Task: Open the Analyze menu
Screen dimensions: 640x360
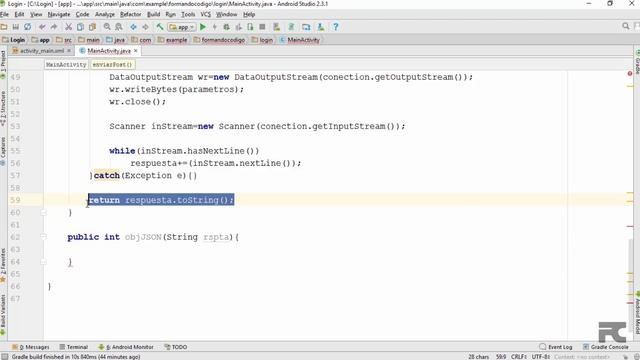Action: click(105, 14)
